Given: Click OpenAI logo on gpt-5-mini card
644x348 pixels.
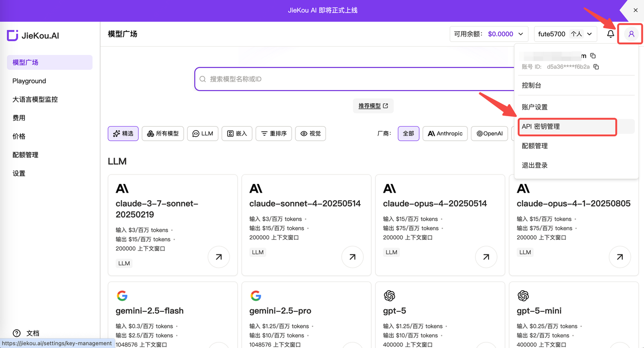Looking at the screenshot, I should click(x=523, y=296).
